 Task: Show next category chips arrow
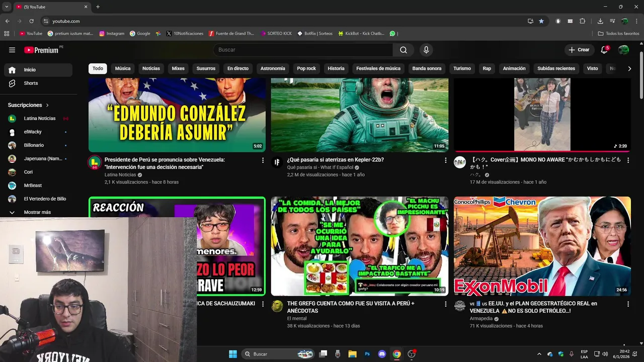629,68
